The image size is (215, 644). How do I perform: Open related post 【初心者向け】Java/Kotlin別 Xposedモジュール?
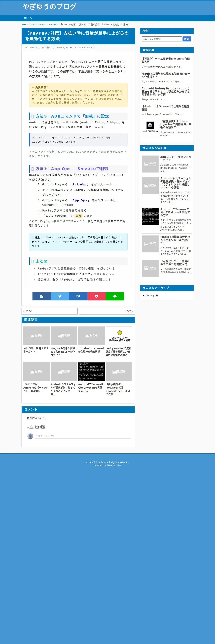118,389
